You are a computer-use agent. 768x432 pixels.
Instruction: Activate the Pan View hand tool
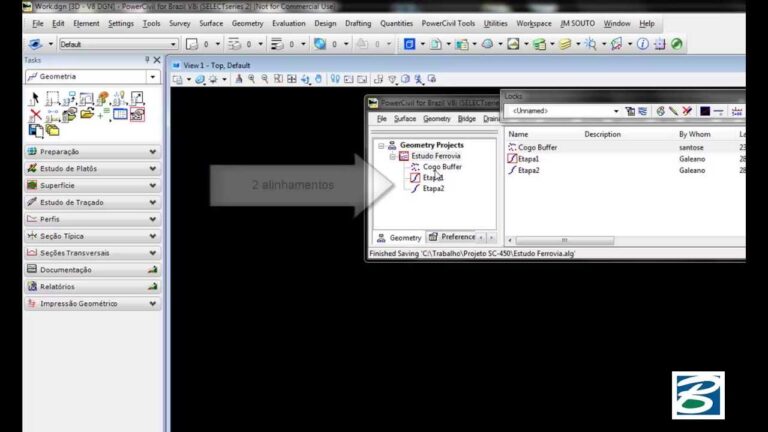click(x=318, y=79)
